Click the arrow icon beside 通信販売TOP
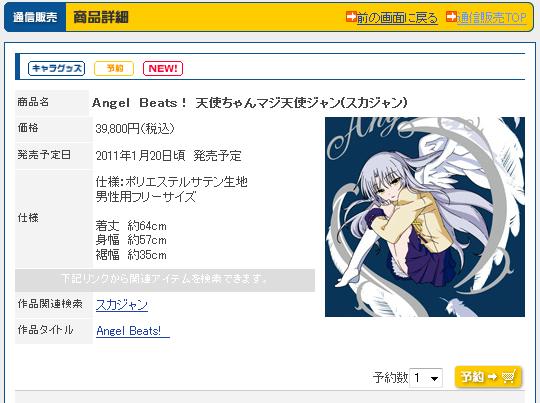The height and width of the screenshot is (403, 540). 451,17
